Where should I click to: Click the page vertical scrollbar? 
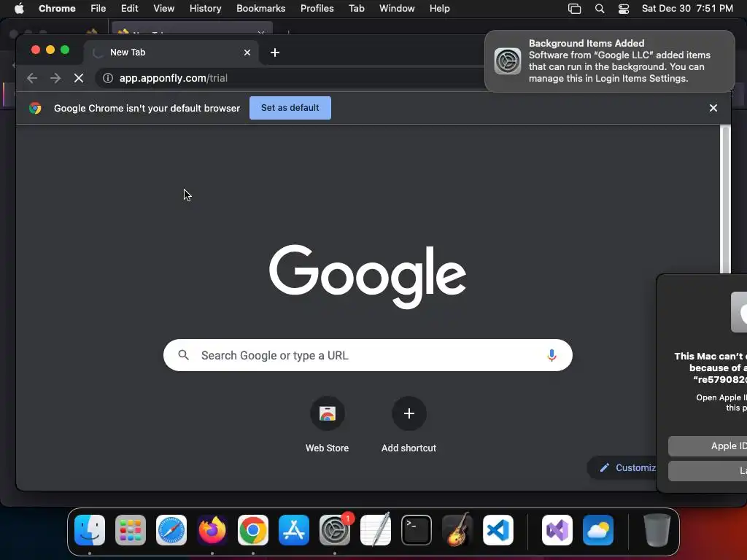pos(726,200)
